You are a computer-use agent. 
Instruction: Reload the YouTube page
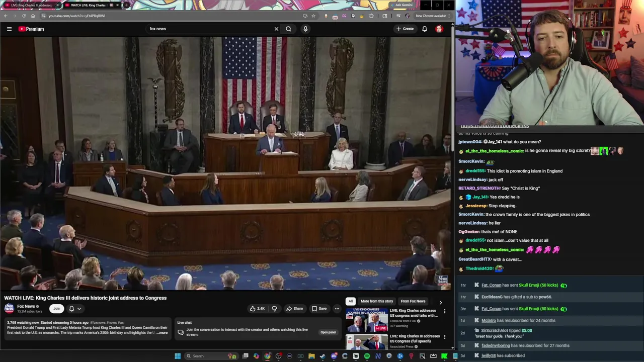tap(24, 16)
